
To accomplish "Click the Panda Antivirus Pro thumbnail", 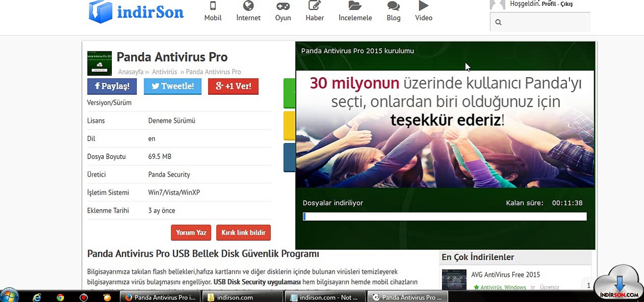I will [x=99, y=63].
